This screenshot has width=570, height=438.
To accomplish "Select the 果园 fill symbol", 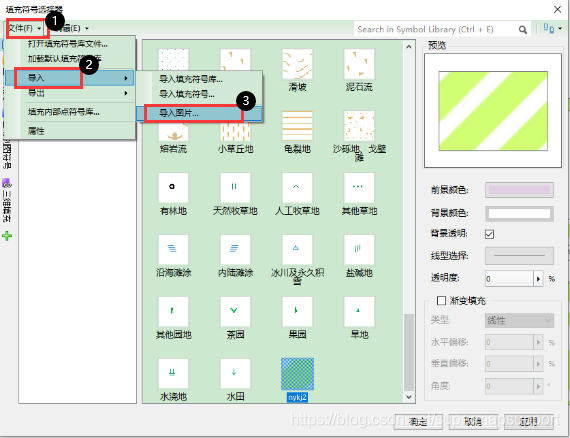I will point(297,318).
